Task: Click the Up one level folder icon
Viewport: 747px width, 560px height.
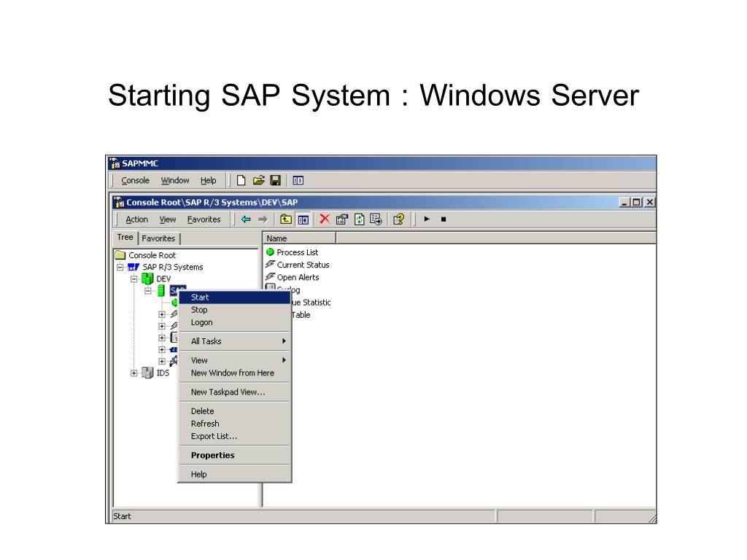Action: tap(286, 219)
